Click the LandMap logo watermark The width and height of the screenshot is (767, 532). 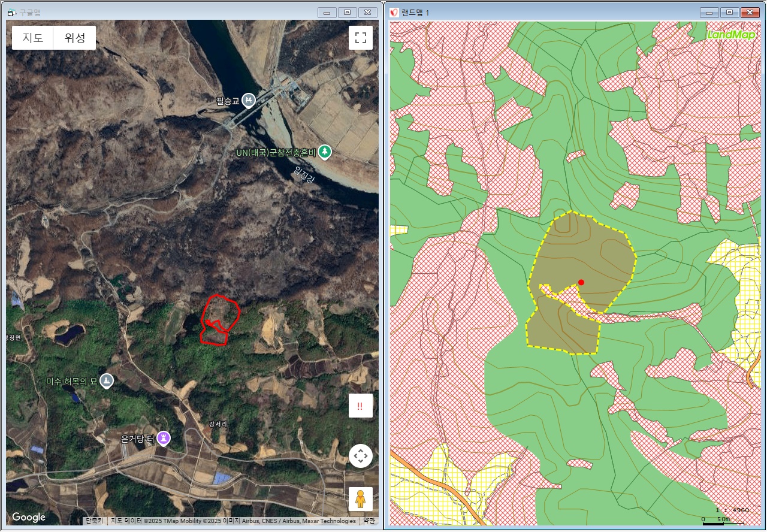pos(731,35)
